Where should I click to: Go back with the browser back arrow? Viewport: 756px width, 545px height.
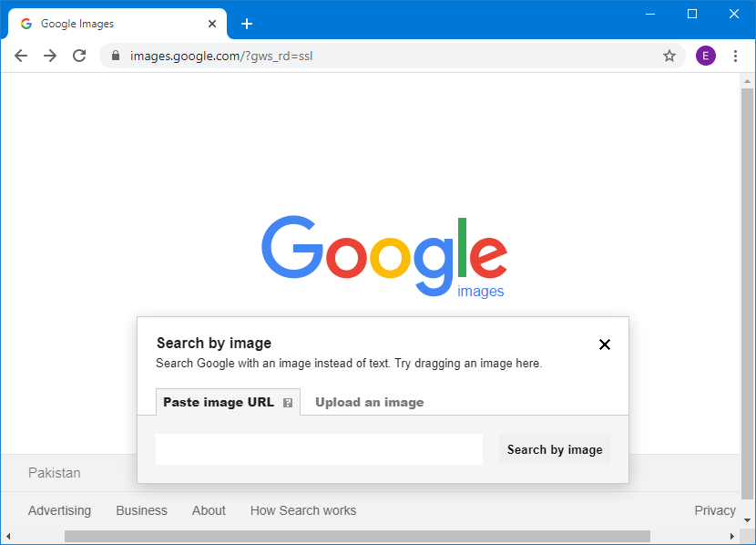click(21, 56)
